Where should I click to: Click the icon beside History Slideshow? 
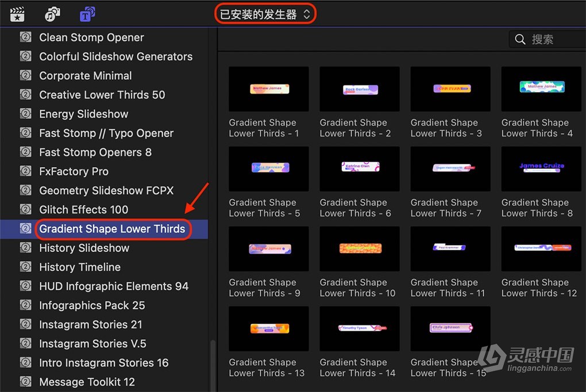click(x=25, y=248)
